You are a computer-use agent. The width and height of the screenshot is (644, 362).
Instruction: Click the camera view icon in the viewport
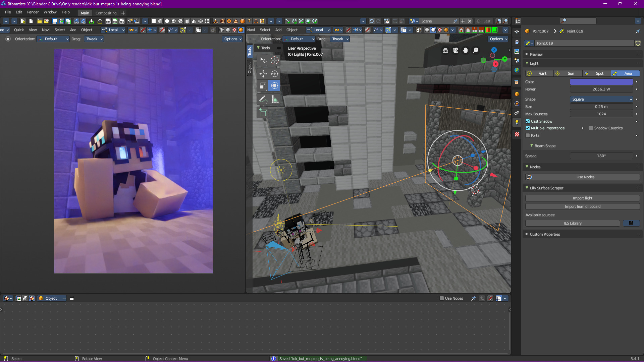coord(455,50)
